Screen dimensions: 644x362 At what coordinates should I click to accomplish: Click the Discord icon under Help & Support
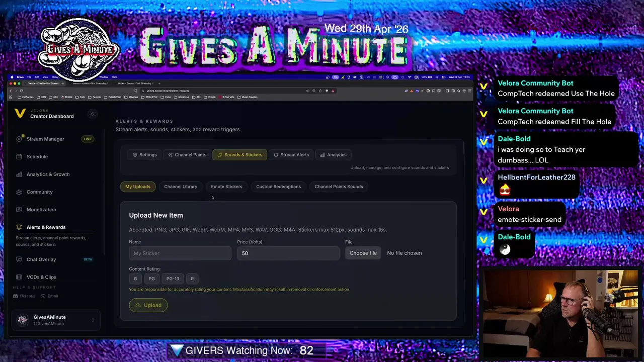[x=15, y=296]
